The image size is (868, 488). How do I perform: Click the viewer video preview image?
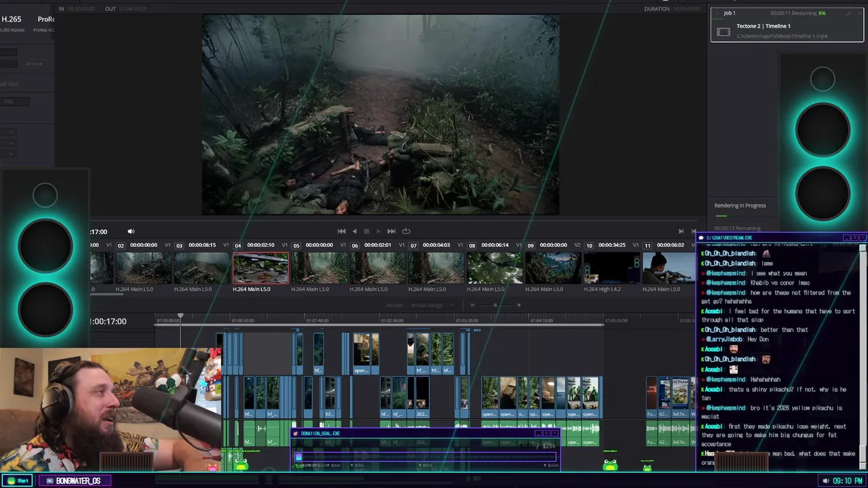pos(380,115)
